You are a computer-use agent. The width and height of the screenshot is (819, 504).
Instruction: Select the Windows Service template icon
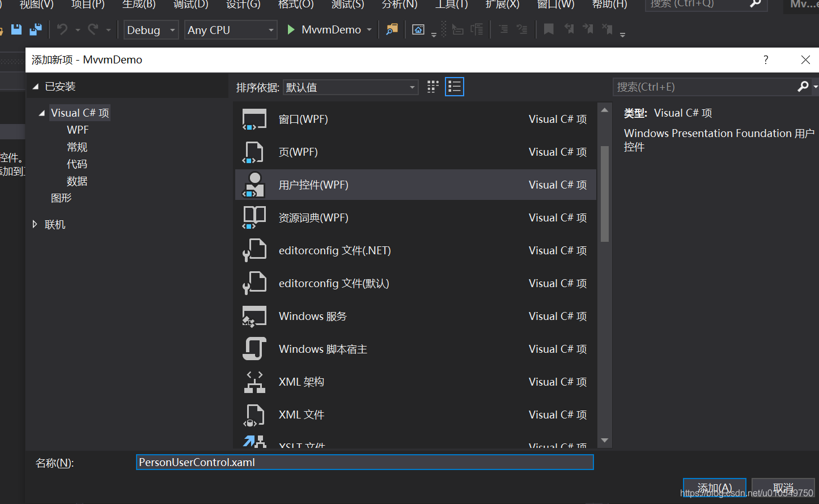coord(254,317)
